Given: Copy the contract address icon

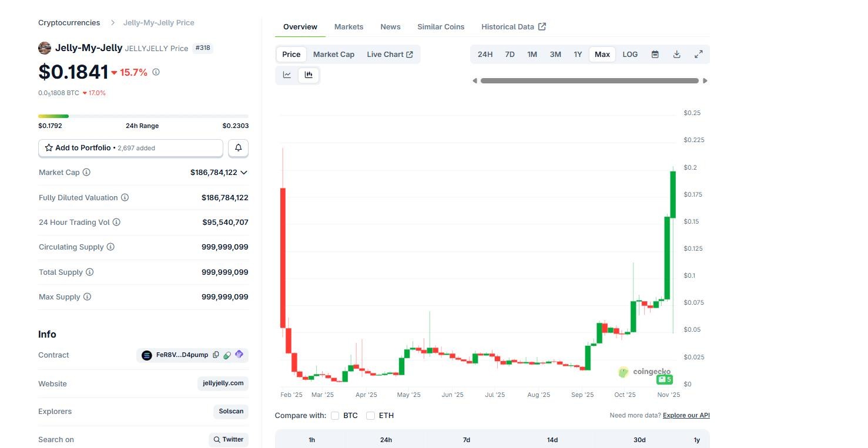Looking at the screenshot, I should click(x=216, y=355).
